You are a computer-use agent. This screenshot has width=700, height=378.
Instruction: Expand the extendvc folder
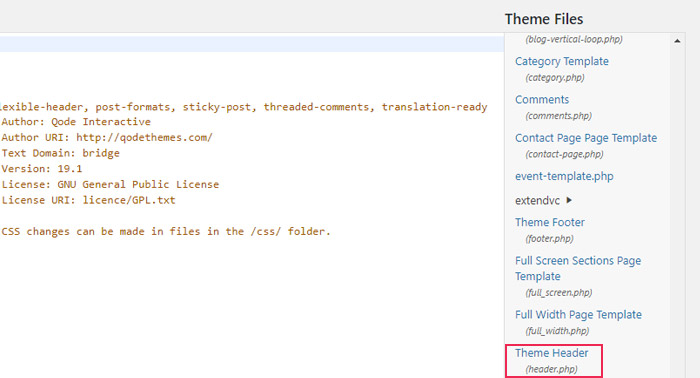(543, 200)
